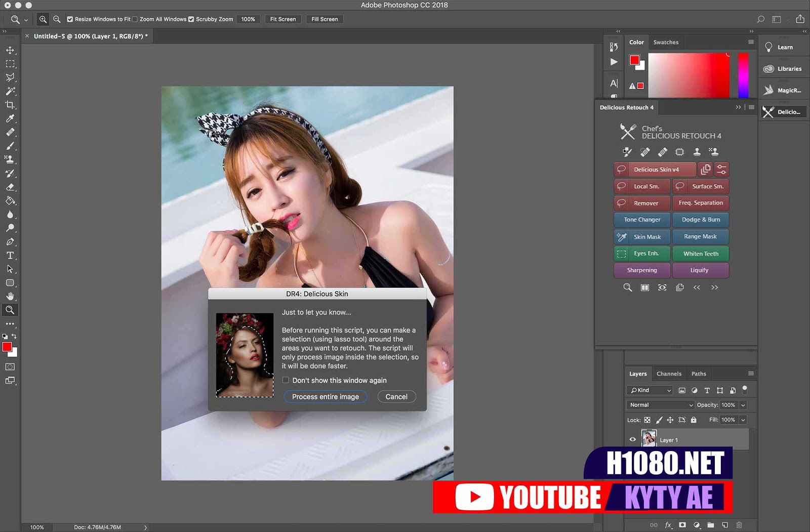Choose the Magic Wand tool
Viewport: 810px width, 532px height.
(x=10, y=91)
